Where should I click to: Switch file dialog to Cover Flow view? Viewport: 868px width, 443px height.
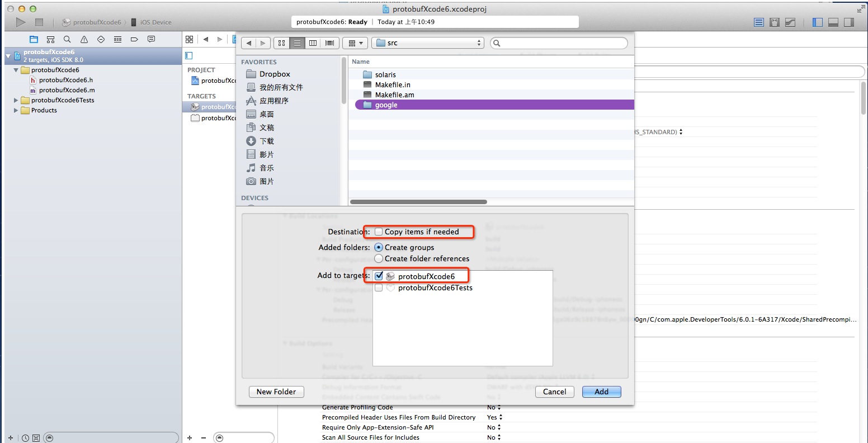[329, 43]
